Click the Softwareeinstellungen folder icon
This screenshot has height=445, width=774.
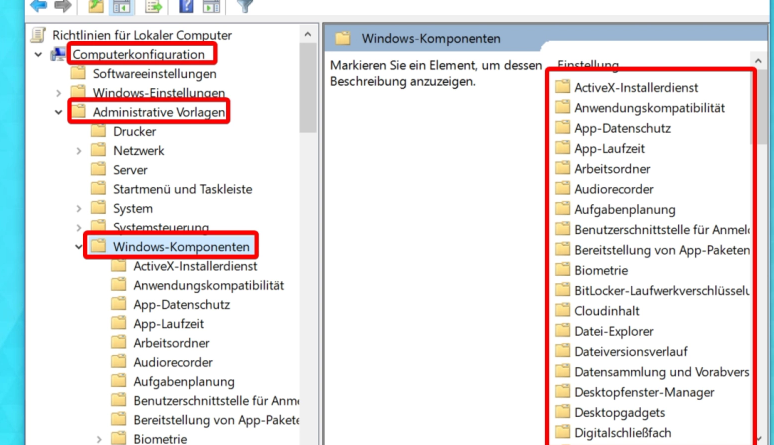[78, 73]
